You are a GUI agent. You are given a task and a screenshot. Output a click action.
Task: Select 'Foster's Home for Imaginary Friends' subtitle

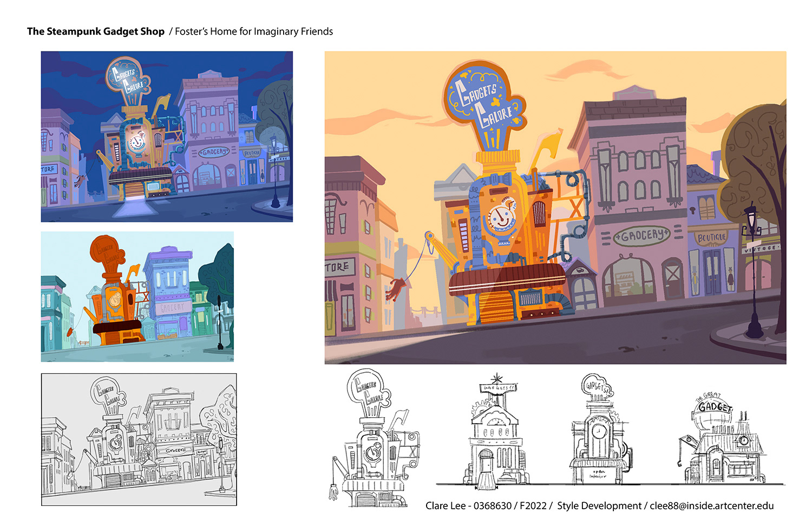tap(254, 31)
